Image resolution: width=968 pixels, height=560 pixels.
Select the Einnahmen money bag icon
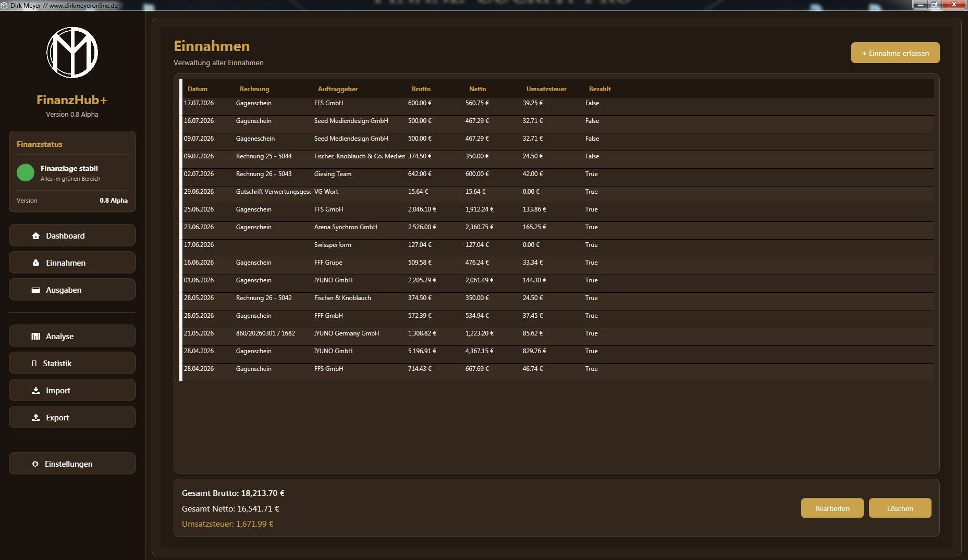(35, 263)
